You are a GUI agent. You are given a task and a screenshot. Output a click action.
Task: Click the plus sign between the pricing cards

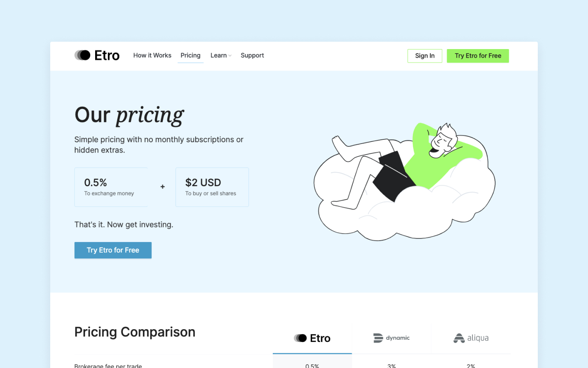point(163,187)
